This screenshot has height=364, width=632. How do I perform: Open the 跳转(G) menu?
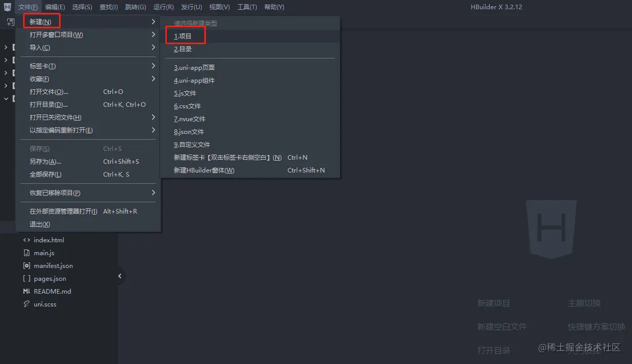point(136,7)
